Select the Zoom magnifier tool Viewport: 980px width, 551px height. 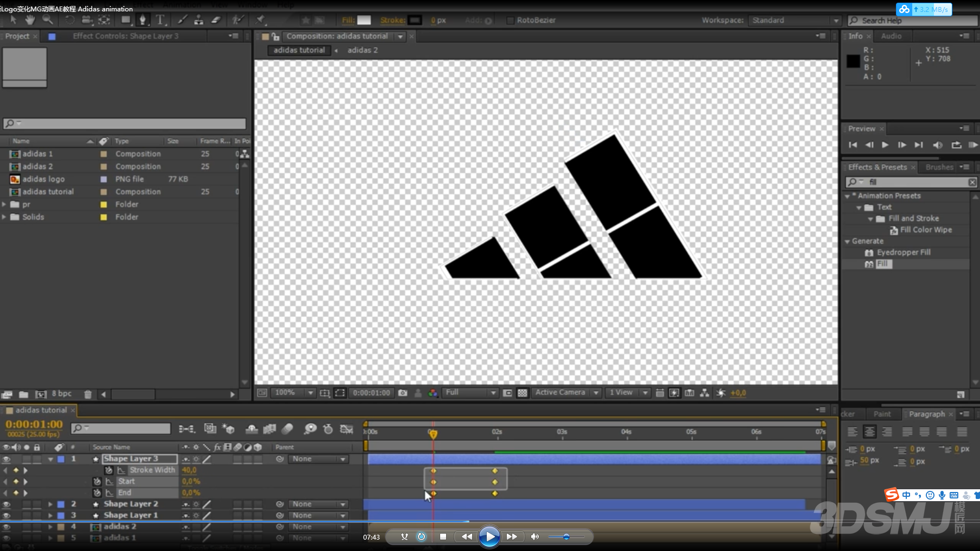[x=47, y=20]
